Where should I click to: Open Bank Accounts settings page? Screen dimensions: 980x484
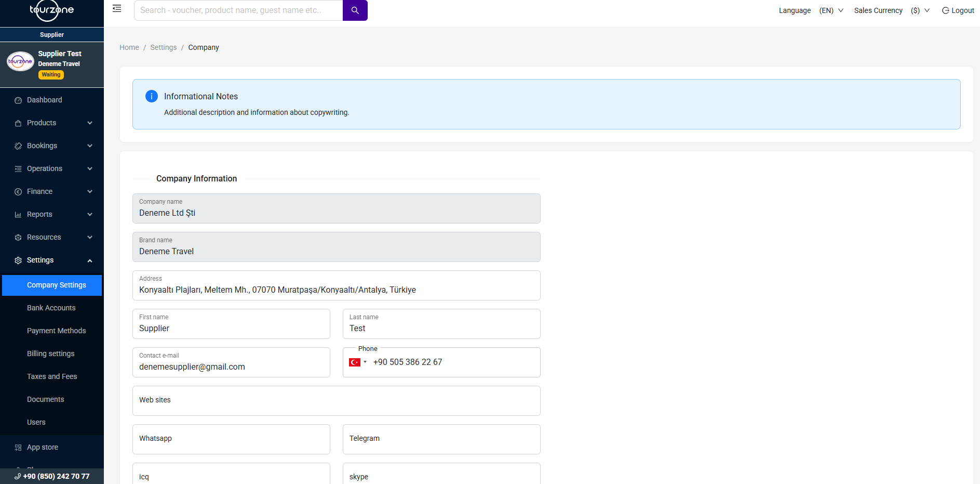(52, 308)
